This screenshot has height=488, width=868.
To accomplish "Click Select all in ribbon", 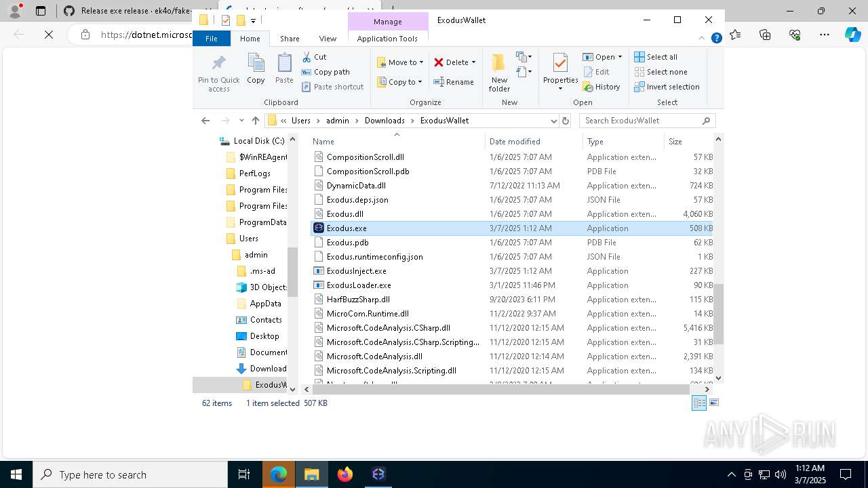I will coord(656,57).
